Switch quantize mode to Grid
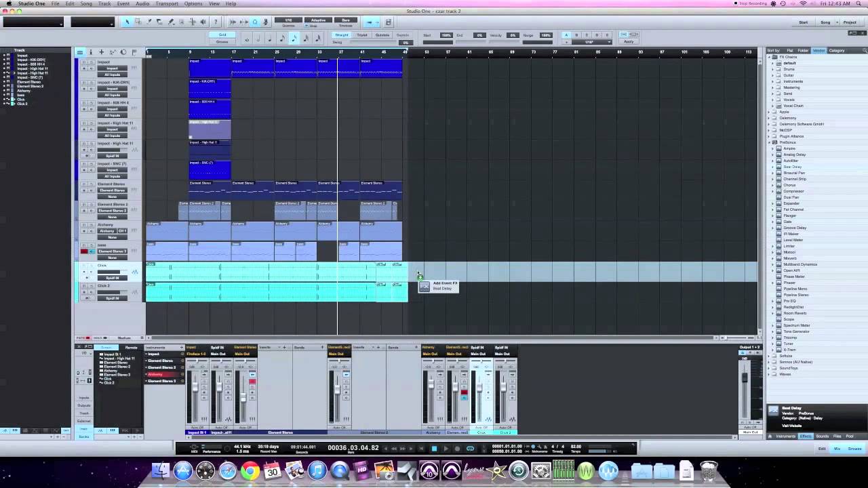The height and width of the screenshot is (488, 868). pos(222,35)
